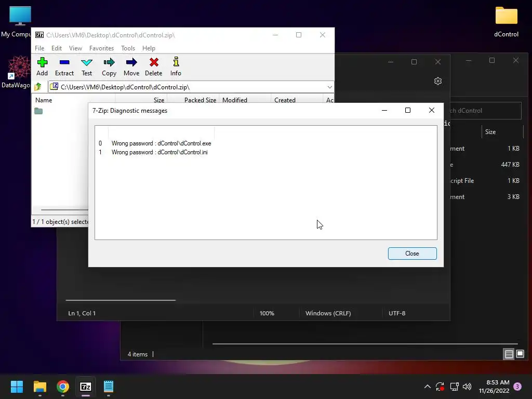
Task: Open the Tools menu in 7-Zip
Action: [x=128, y=48]
